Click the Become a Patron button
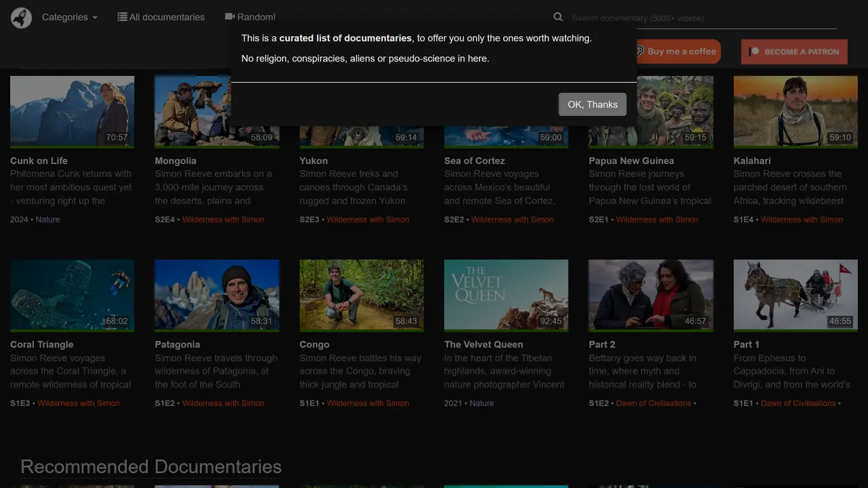 click(794, 52)
